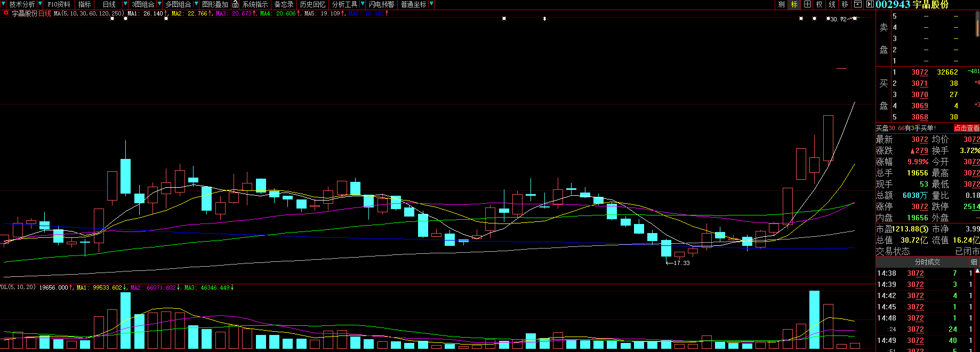Expand the 技术分析 dropdown arrow
This screenshot has width=980, height=352.
(40, 4)
